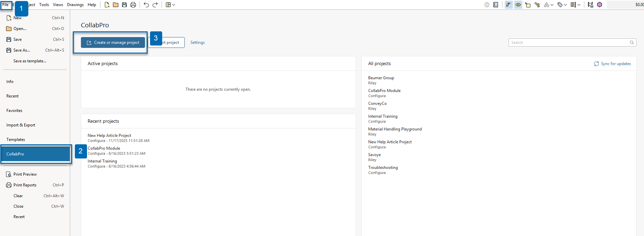Click the printer toolbar icon
This screenshot has width=644, height=236.
[133, 5]
